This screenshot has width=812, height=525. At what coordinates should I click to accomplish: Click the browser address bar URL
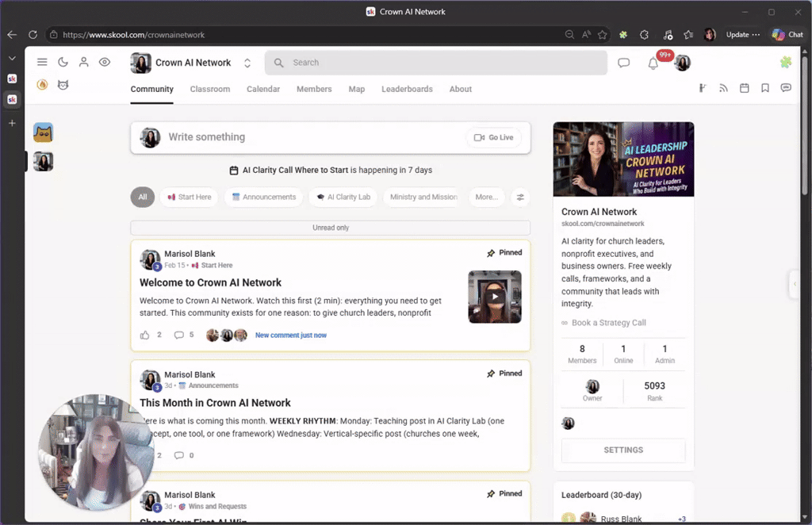click(133, 35)
